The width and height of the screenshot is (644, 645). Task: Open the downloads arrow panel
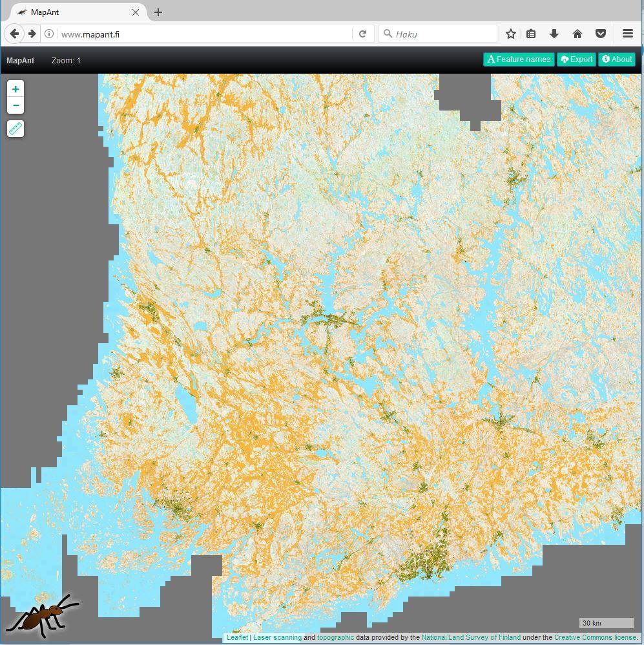(554, 34)
